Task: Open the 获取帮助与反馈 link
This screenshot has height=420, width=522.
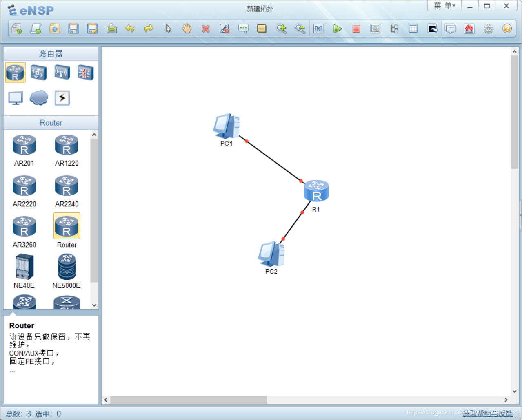Action: click(488, 413)
